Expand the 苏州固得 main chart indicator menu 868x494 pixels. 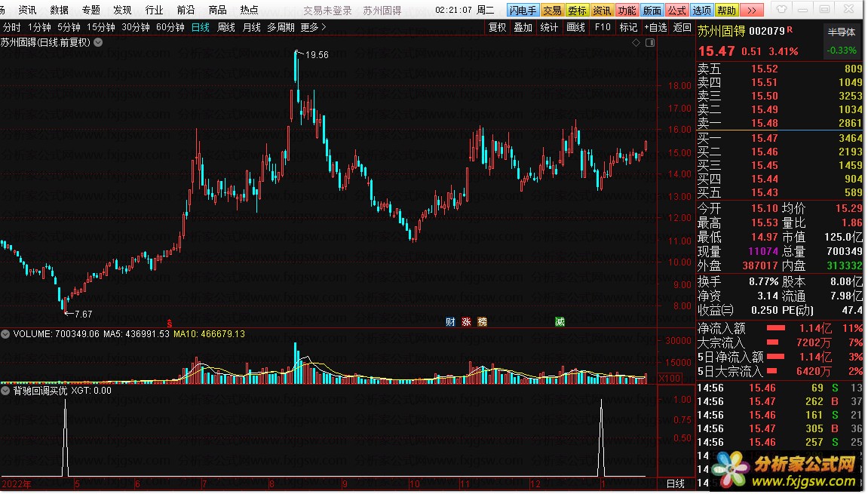tap(98, 42)
